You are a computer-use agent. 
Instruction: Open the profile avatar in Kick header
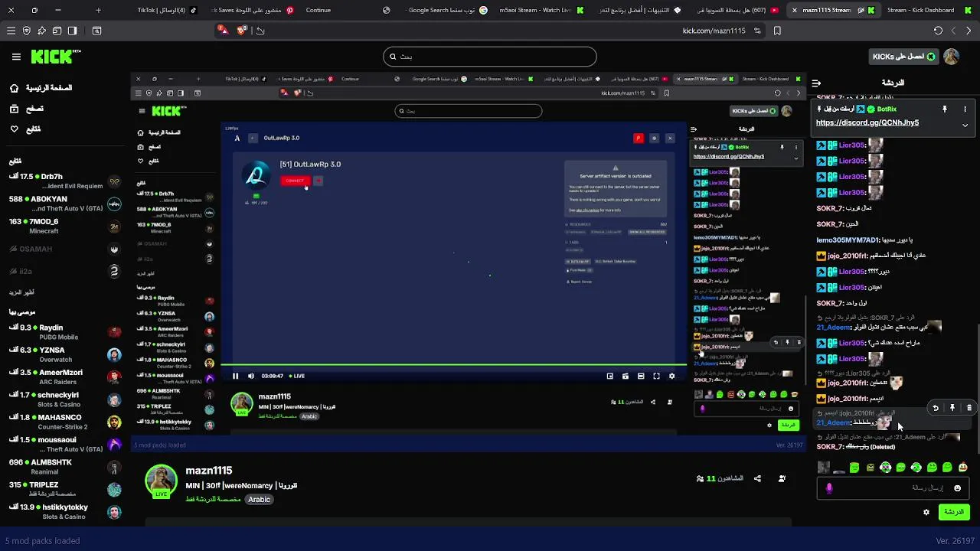click(951, 57)
